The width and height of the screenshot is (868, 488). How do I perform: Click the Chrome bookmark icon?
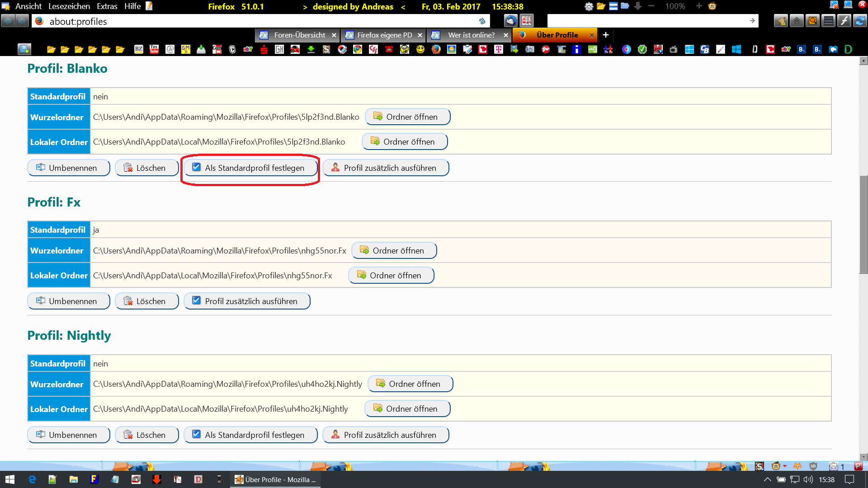click(x=358, y=49)
